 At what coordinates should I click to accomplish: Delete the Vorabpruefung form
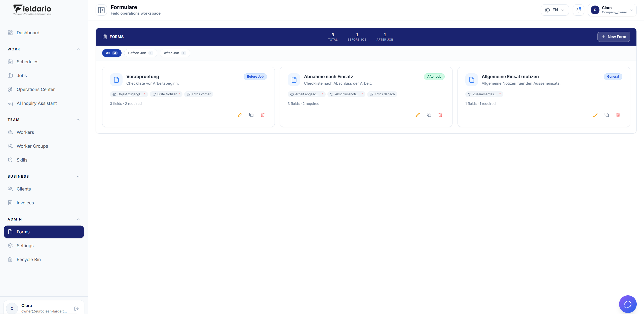[262, 115]
